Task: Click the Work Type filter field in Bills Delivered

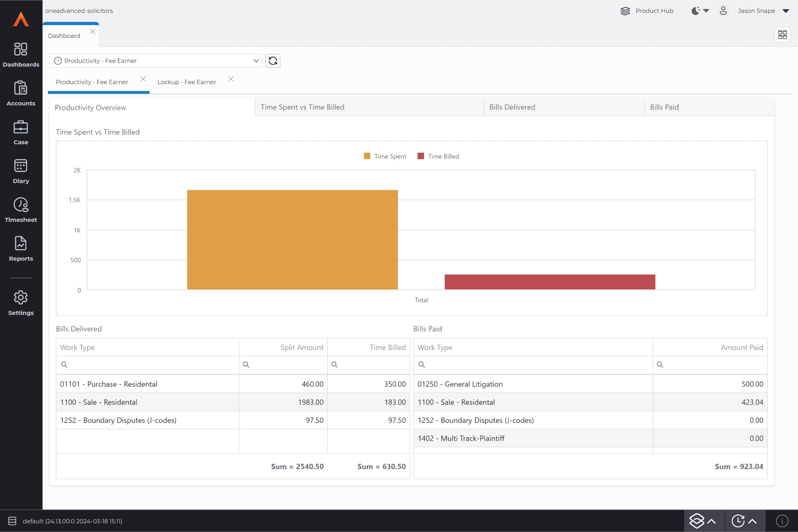Action: coord(151,365)
